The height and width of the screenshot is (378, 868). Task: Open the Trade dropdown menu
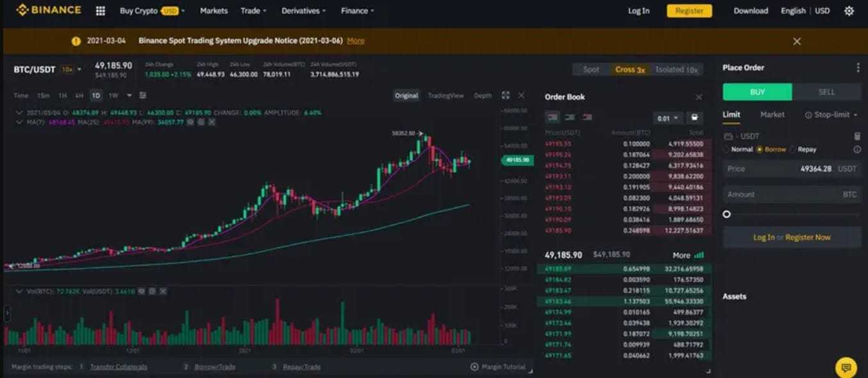click(x=253, y=11)
